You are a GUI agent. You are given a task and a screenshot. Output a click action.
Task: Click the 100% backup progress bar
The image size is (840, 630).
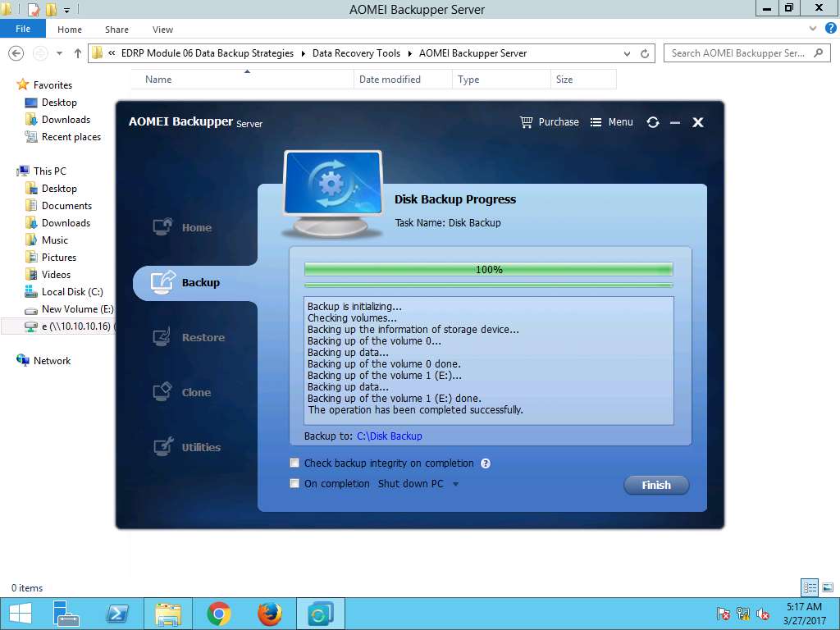coord(489,269)
